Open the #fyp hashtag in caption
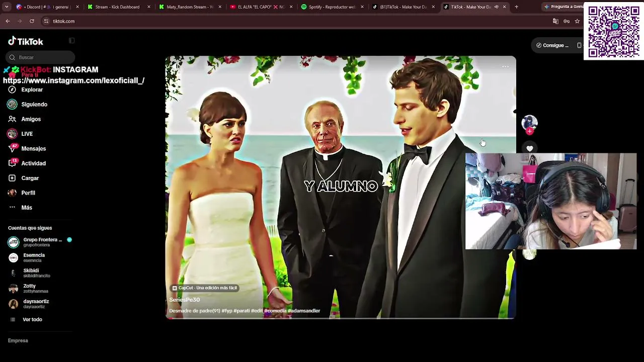 click(227, 311)
